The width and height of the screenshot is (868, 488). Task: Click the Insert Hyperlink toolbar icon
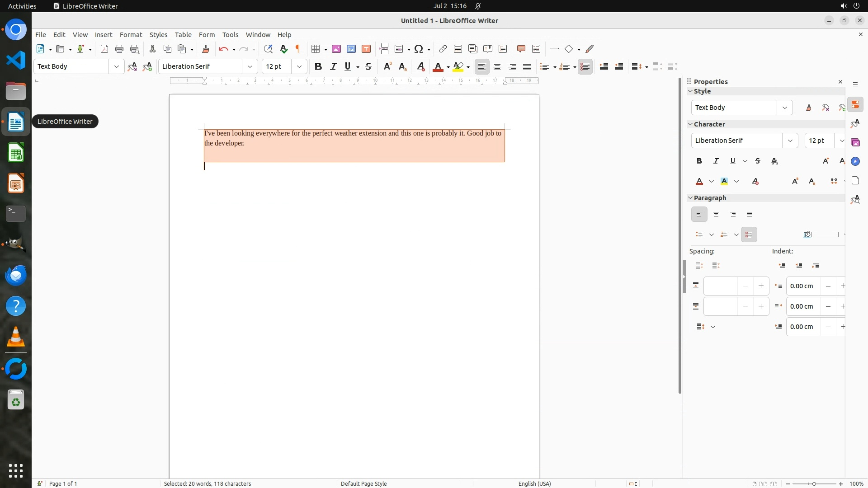(x=443, y=49)
